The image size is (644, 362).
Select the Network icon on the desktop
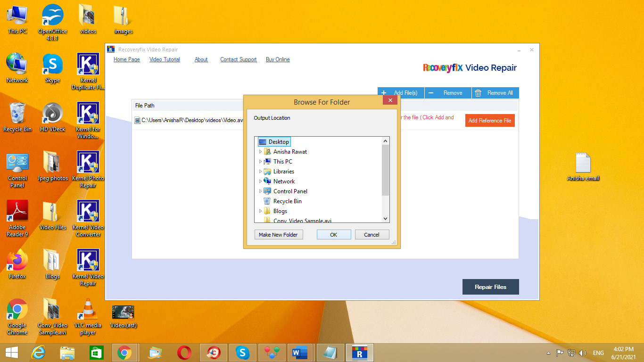(17, 68)
